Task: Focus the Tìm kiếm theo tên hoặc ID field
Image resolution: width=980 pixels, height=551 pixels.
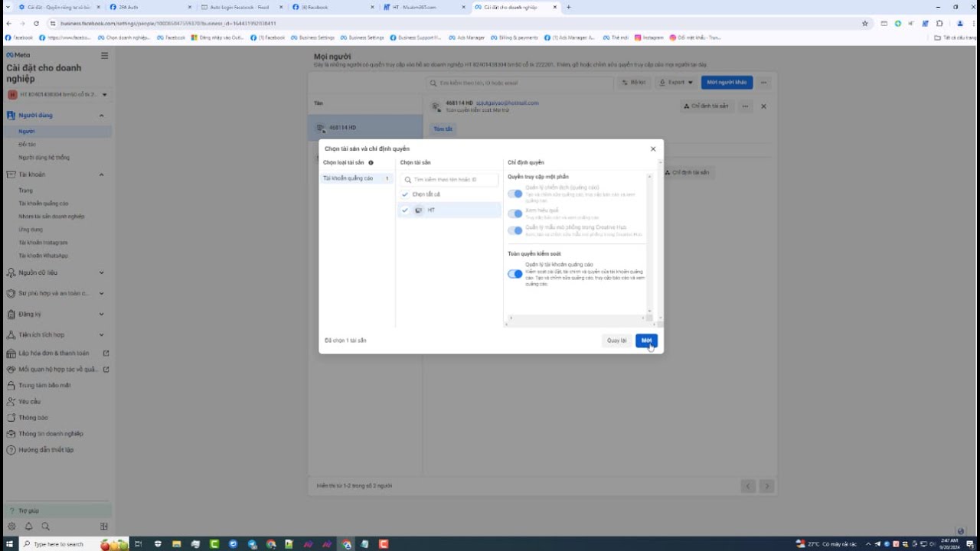Action: pyautogui.click(x=449, y=180)
